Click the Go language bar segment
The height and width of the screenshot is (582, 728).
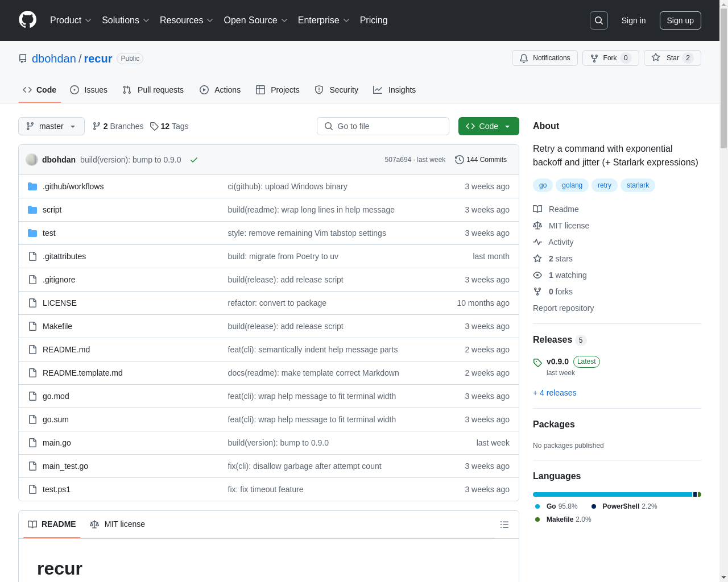(x=613, y=494)
